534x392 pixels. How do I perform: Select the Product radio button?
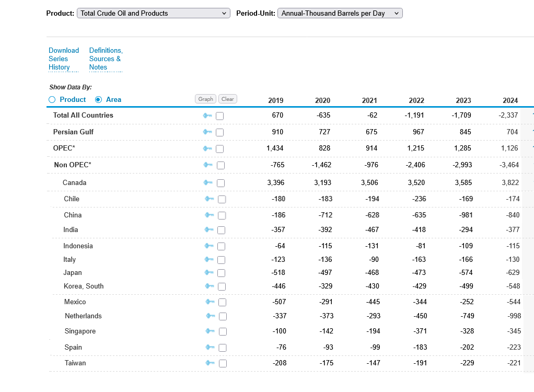pyautogui.click(x=52, y=100)
